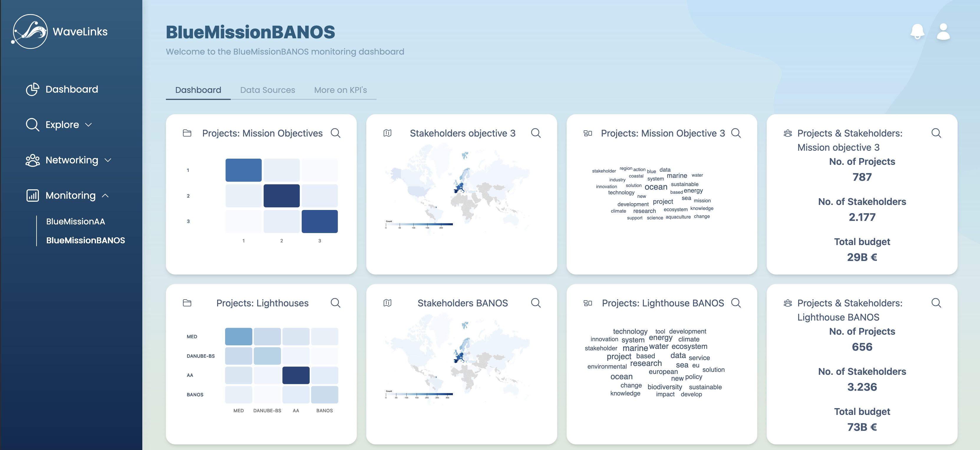
Task: Click the WaveLinks logo icon
Action: coord(30,32)
